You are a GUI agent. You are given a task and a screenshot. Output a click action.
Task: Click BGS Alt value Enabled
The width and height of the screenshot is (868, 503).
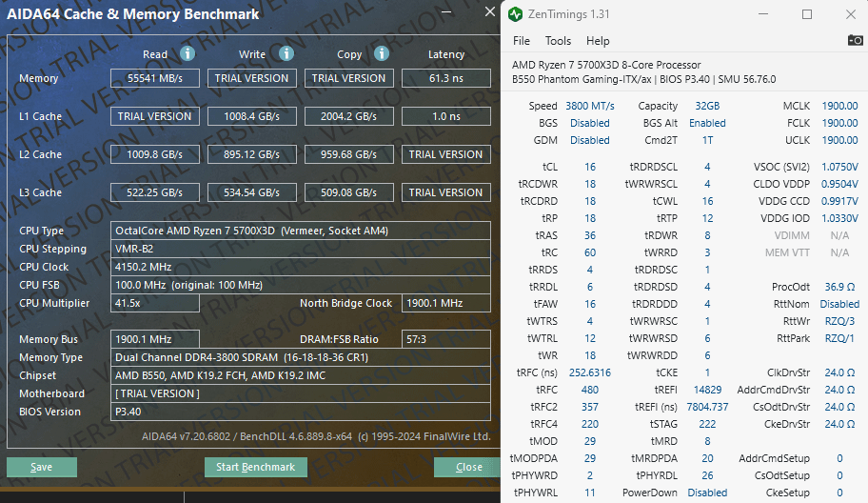(x=707, y=123)
